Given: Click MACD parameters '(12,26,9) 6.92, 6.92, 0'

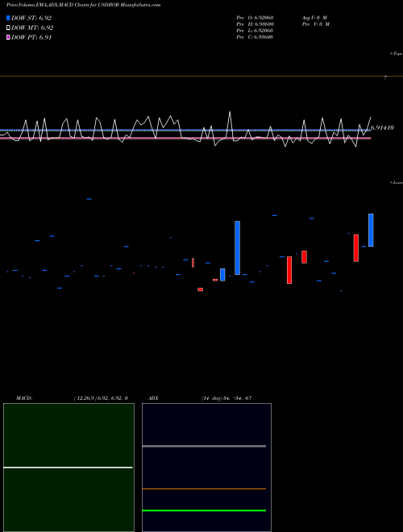Looking at the screenshot, I should tap(101, 398).
